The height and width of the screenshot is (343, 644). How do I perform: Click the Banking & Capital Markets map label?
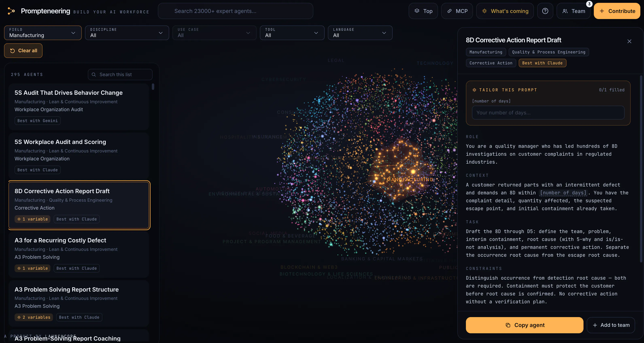382,259
